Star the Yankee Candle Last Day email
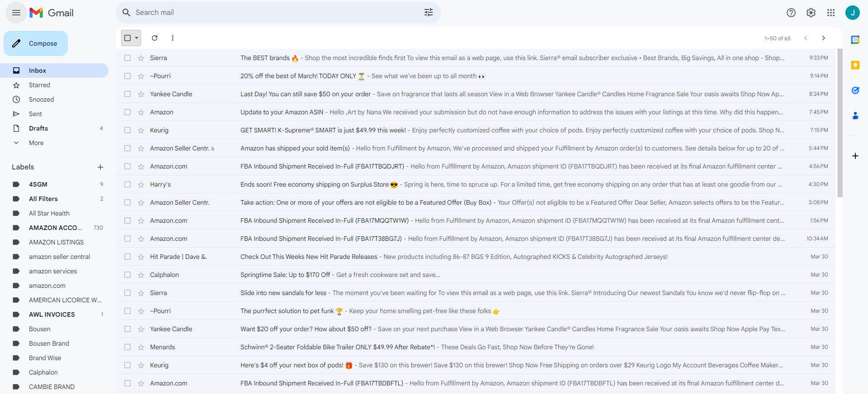The height and width of the screenshot is (394, 868). 141,94
